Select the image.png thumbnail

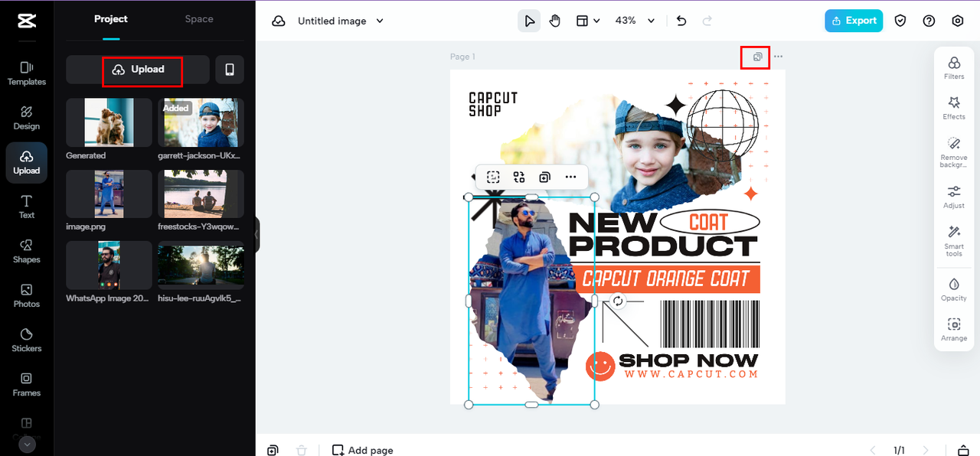coord(109,194)
